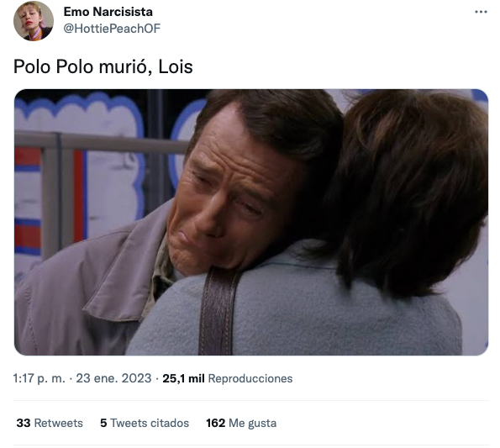Select the tweet text Polo Polo murió, Lois
The height and width of the screenshot is (448, 500).
[103, 66]
